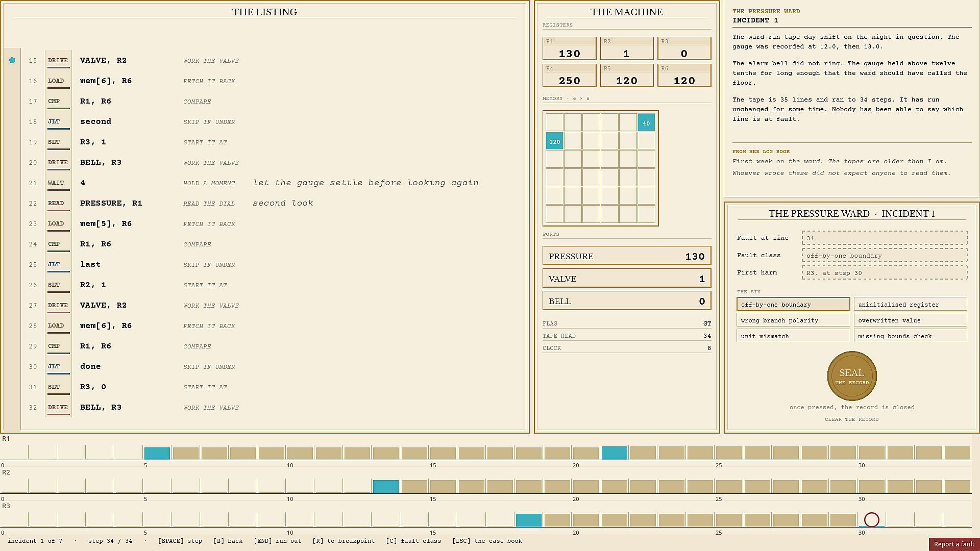980x551 pixels.
Task: Click the highlighted R1 cell at step 5
Action: click(157, 453)
